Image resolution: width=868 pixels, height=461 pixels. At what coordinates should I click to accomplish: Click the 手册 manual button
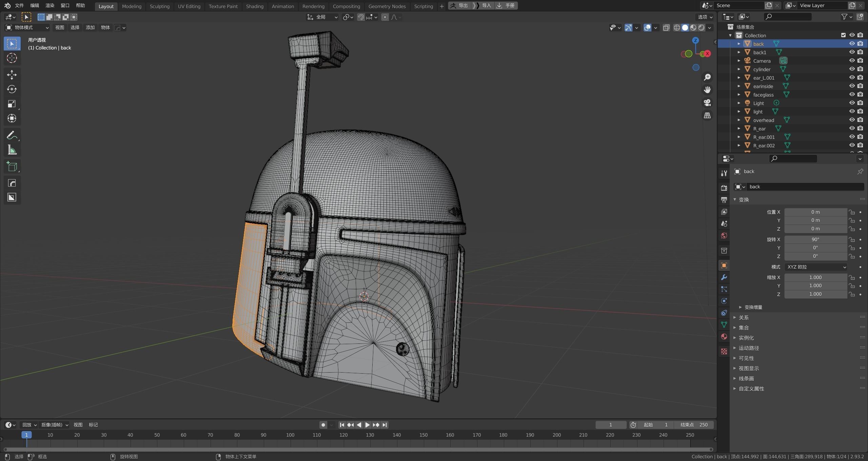tap(506, 5)
